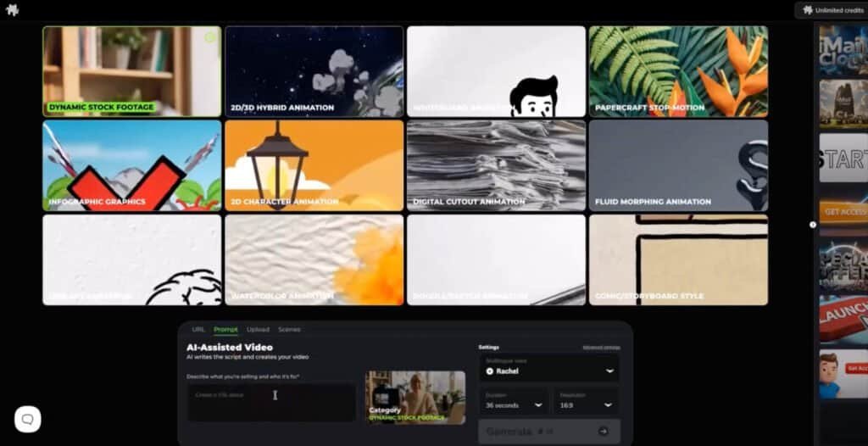868x446 pixels.
Task: Select the Dynamic Stock Footage style card
Action: (x=131, y=71)
